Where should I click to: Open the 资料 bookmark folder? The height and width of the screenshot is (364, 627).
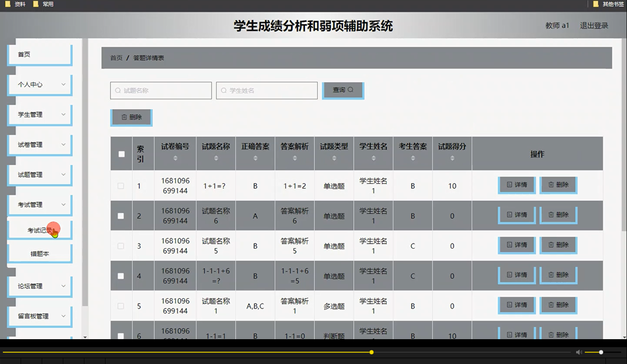tap(15, 4)
